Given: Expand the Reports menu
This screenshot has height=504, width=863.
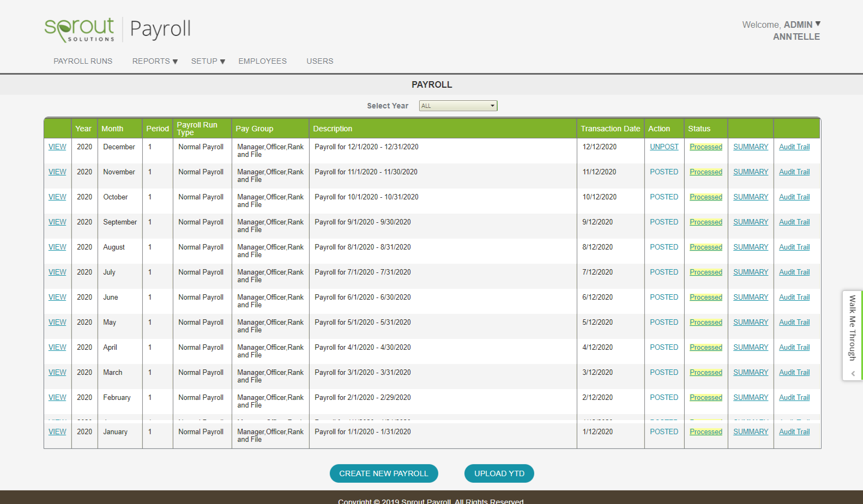Looking at the screenshot, I should coord(155,61).
